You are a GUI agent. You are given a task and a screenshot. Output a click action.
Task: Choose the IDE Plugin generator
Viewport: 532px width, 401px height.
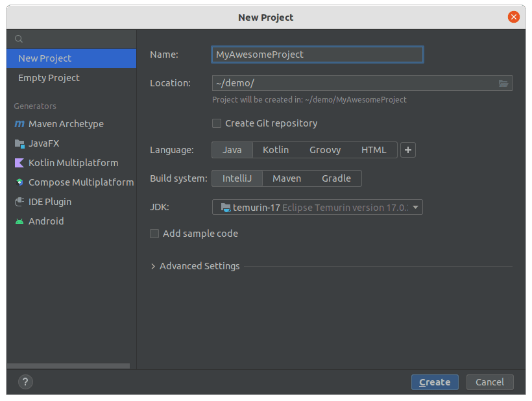point(71,202)
